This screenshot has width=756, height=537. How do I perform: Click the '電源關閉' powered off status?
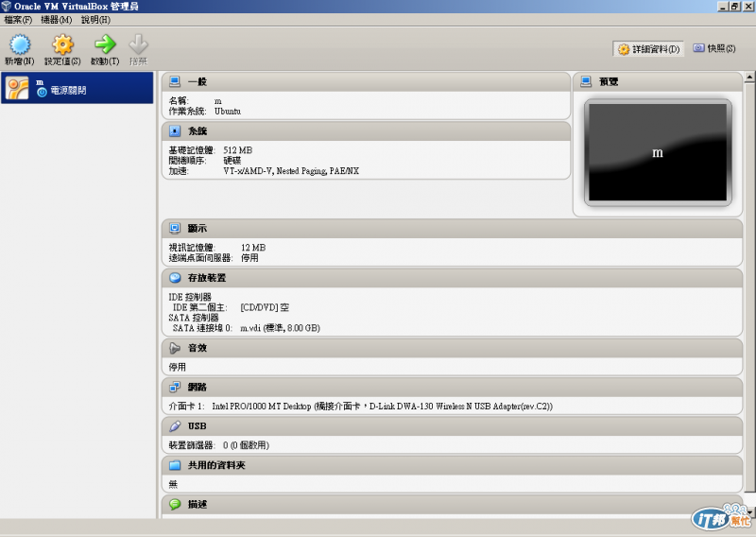pyautogui.click(x=68, y=91)
